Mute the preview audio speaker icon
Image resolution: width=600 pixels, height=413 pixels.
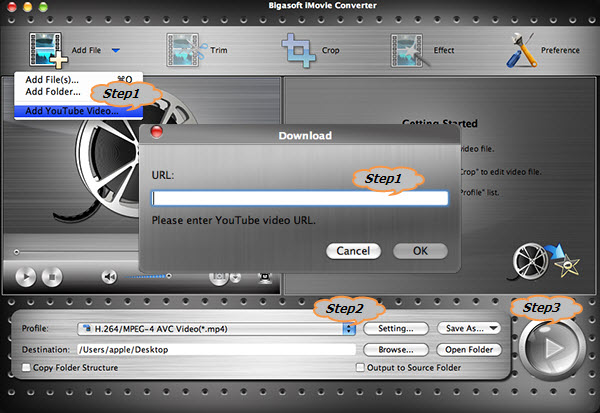(x=109, y=276)
